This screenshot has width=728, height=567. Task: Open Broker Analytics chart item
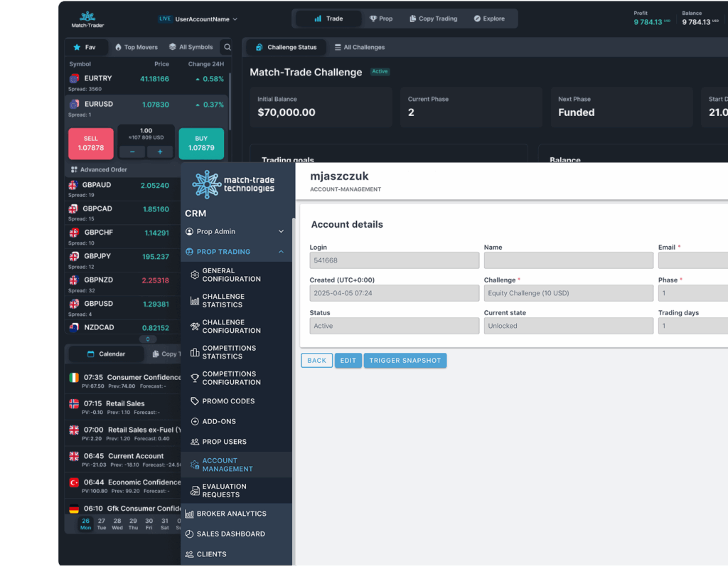230,514
